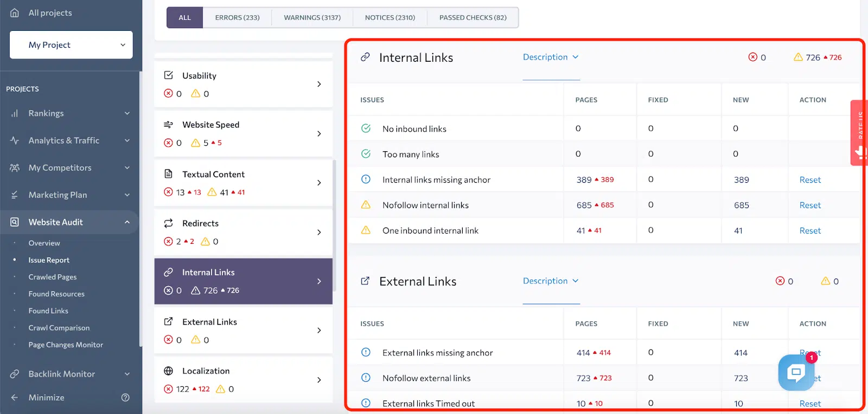Expand the External Links Description dropdown
The height and width of the screenshot is (414, 868).
pos(551,281)
